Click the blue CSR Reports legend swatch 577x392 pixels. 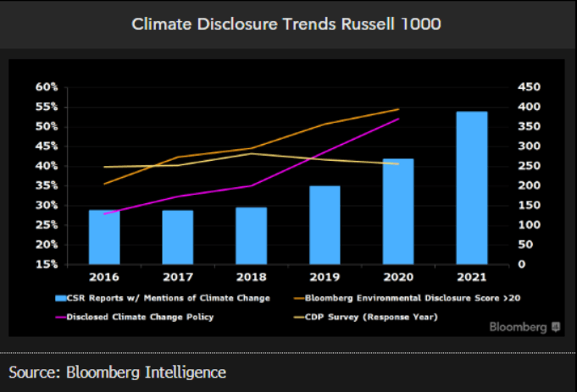(61, 298)
